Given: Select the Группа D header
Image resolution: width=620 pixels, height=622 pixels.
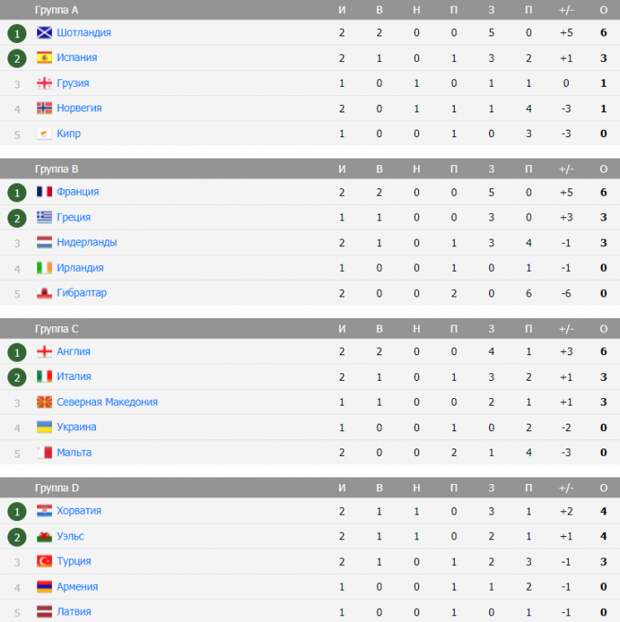Looking at the screenshot, I should tap(56, 488).
